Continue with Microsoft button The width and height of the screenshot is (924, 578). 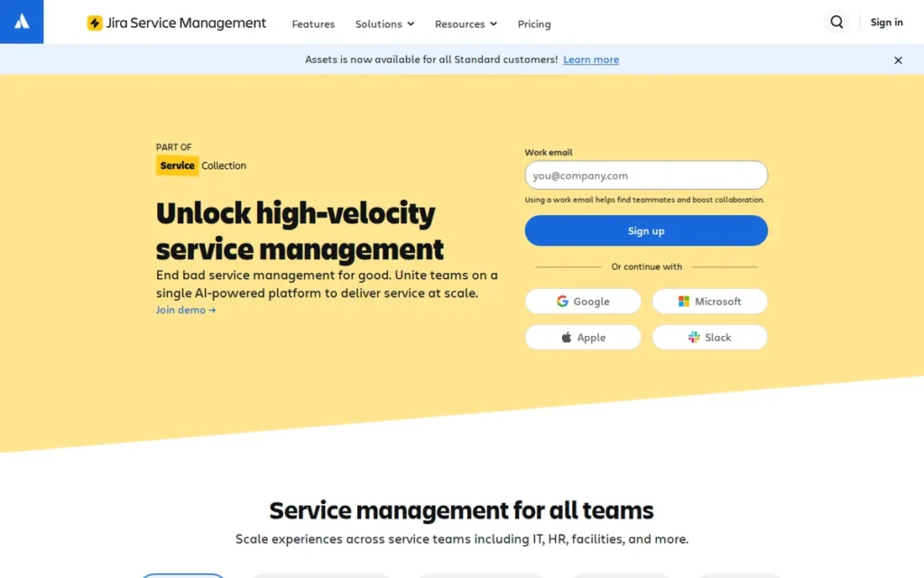(709, 301)
